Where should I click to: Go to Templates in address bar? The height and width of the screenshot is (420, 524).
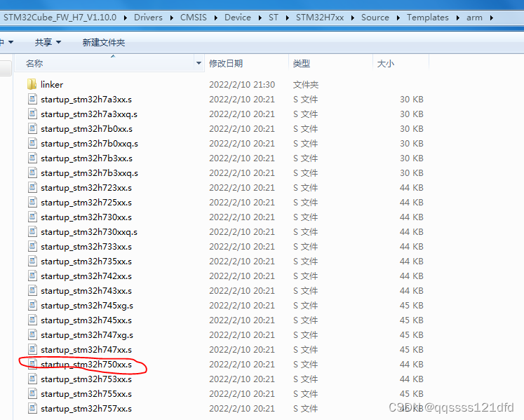[428, 18]
